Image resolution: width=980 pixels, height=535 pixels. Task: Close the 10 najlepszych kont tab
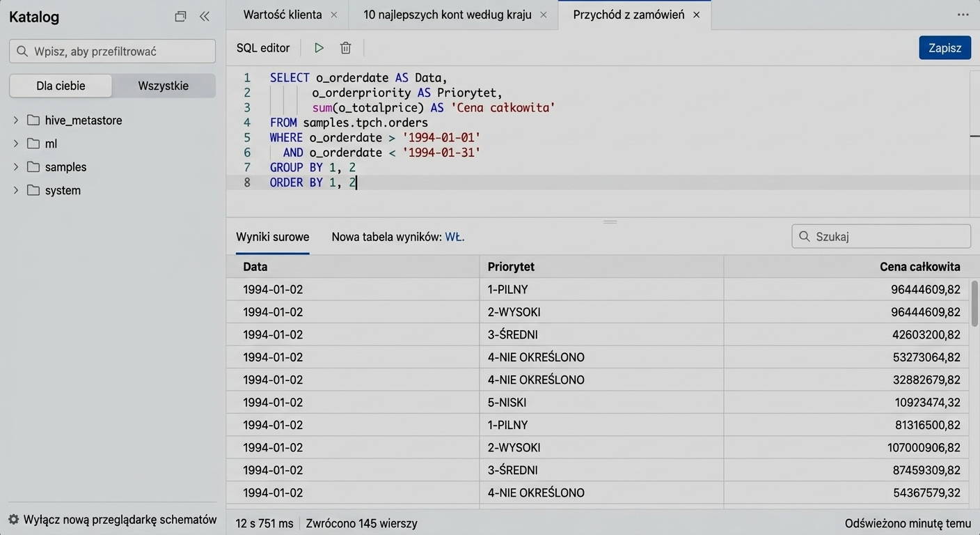[544, 15]
